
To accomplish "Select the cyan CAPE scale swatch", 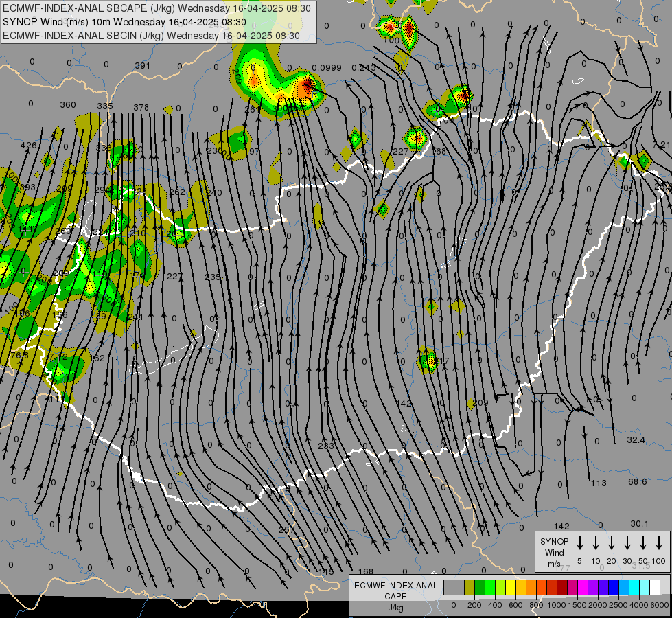I will (x=634, y=587).
